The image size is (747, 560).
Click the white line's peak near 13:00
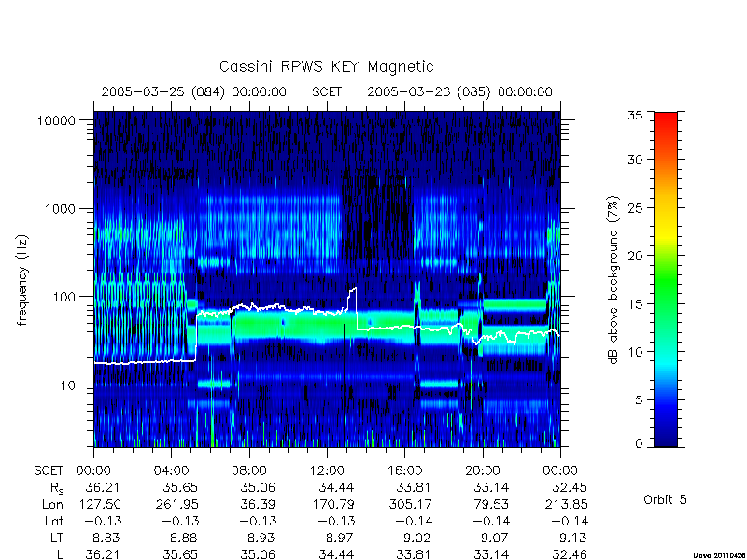click(353, 289)
